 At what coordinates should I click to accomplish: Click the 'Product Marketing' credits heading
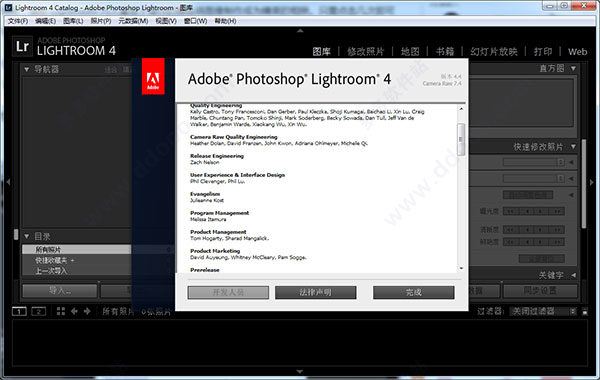pyautogui.click(x=215, y=251)
